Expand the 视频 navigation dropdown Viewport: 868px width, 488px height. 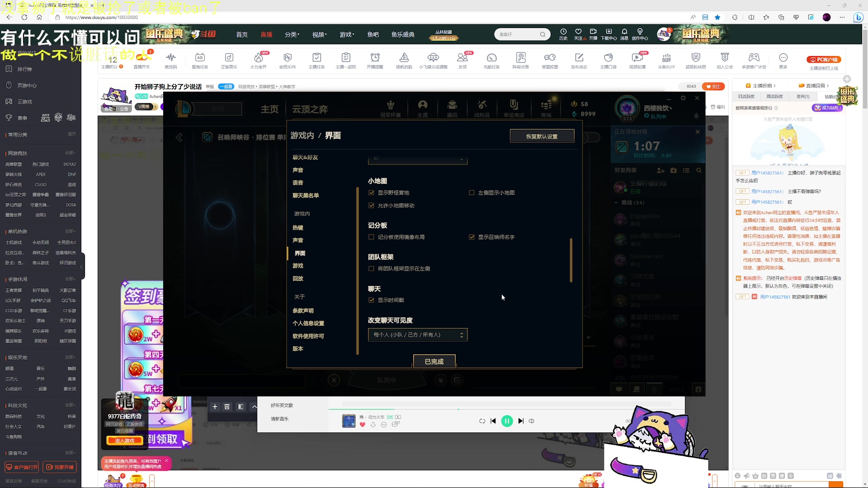click(x=320, y=34)
